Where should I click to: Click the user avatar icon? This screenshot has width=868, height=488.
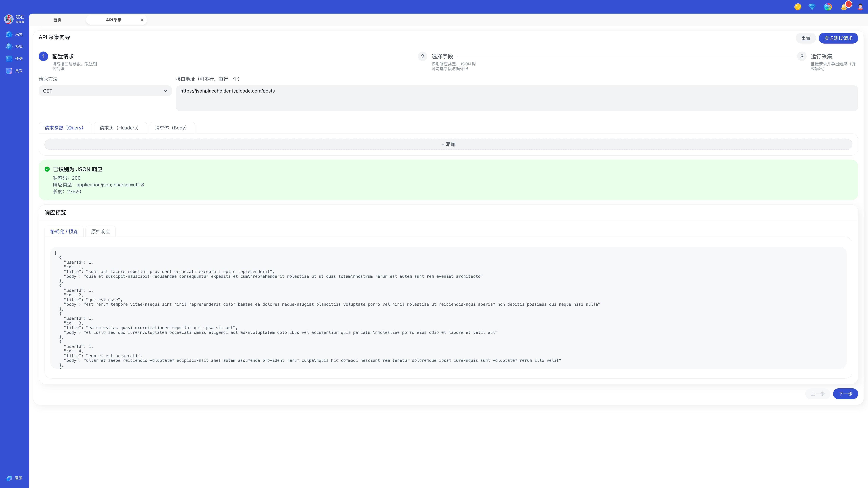click(x=860, y=7)
